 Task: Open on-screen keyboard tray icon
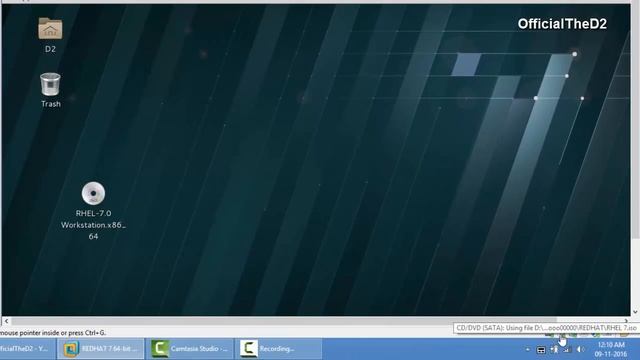pyautogui.click(x=541, y=350)
